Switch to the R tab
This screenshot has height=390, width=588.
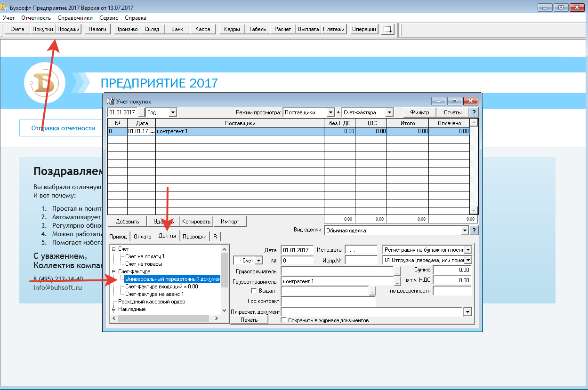pyautogui.click(x=215, y=237)
